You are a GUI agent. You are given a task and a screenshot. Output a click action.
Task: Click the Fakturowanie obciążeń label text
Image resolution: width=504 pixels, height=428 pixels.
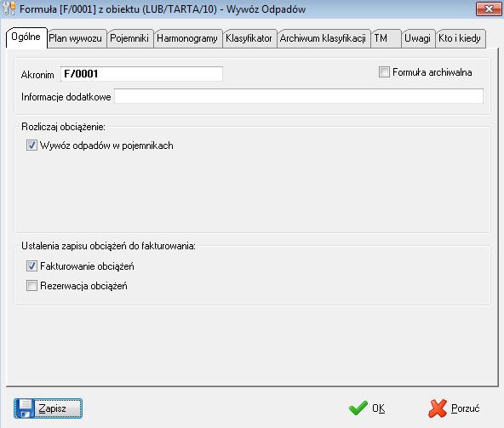87,266
